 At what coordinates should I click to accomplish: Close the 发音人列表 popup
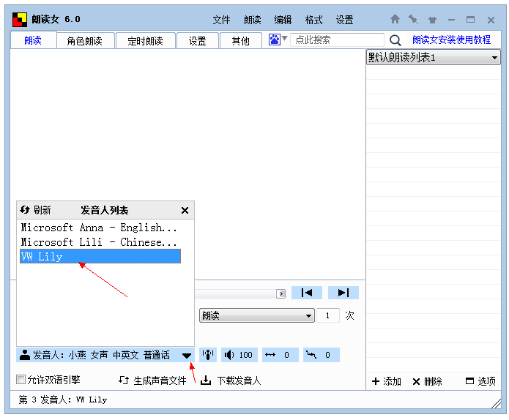185,210
